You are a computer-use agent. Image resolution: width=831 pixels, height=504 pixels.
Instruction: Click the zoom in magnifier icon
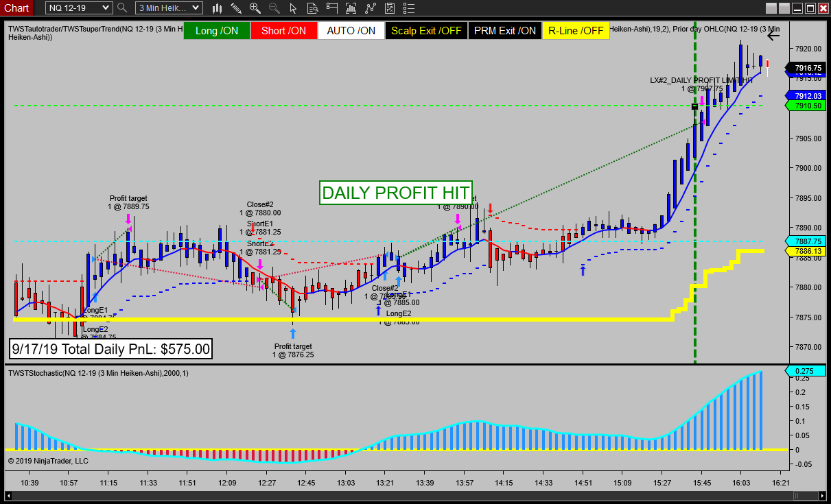(x=255, y=8)
